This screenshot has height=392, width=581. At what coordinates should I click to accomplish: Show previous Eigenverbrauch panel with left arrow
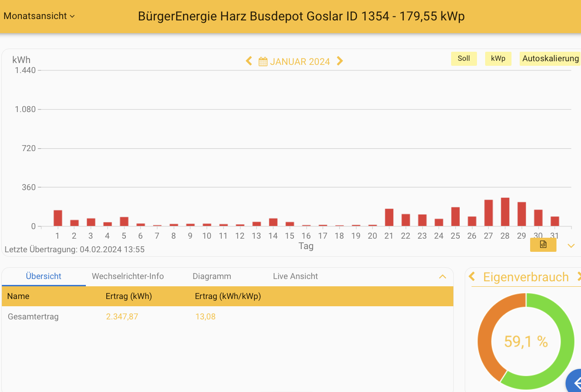tap(472, 276)
